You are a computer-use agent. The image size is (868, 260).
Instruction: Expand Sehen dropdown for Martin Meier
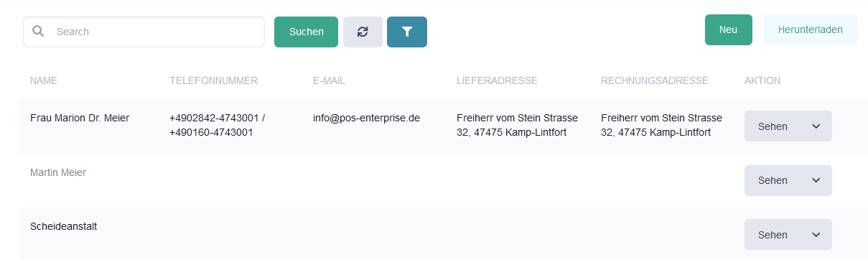(788, 180)
